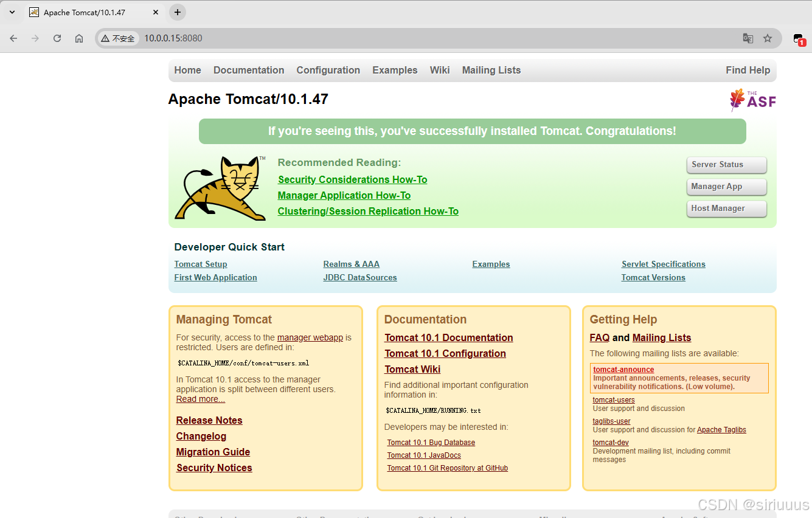Open the tomcat-dev mailing list link
This screenshot has height=518, width=812.
click(x=611, y=443)
